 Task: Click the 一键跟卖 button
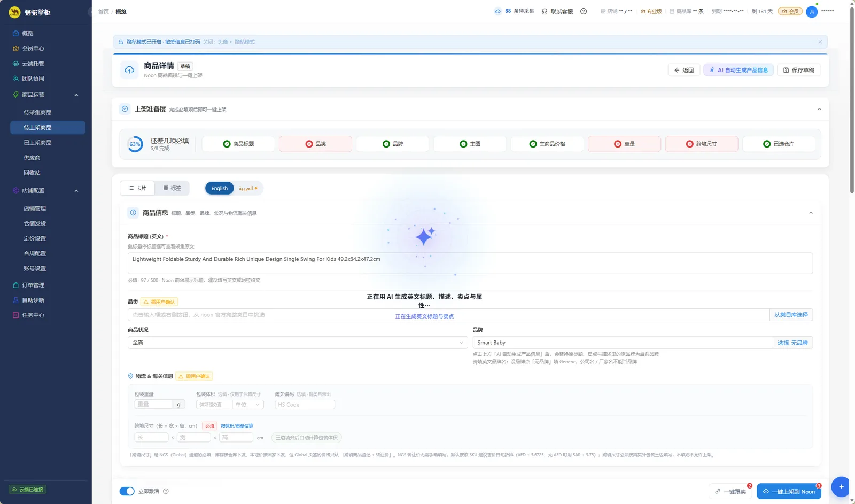pos(730,492)
